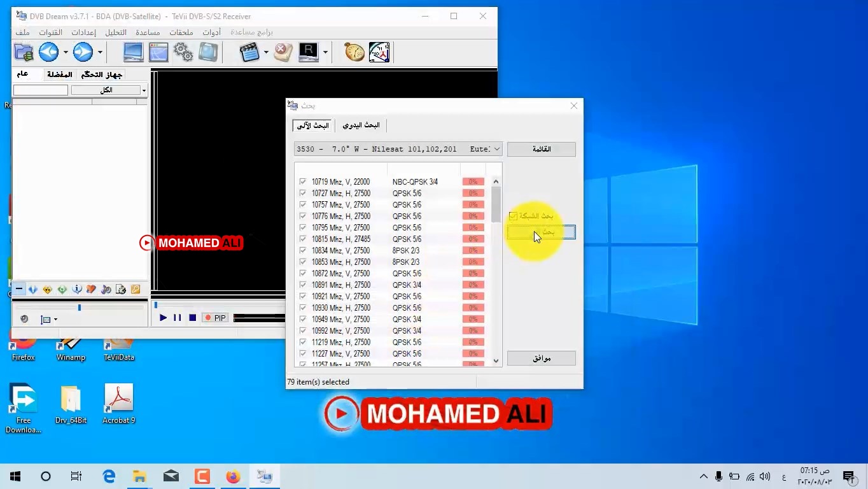868x489 pixels.
Task: Click the window-layout toolbar icon in DVB Dream
Action: (158, 52)
